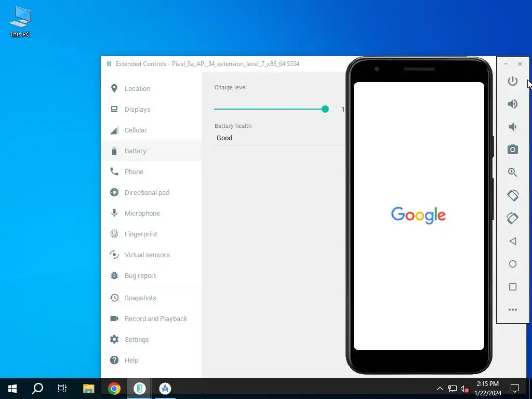Open Task View on the taskbar
This screenshot has height=399, width=532.
62,389
